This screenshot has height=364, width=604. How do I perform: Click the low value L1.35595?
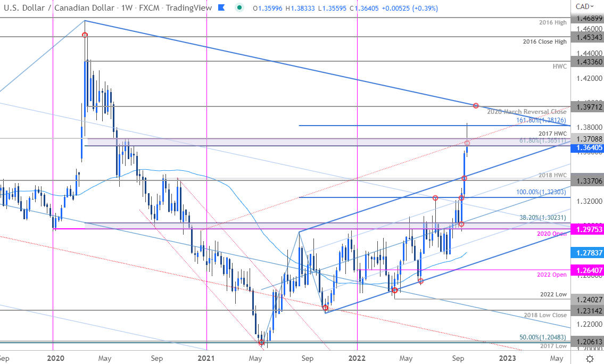click(332, 8)
